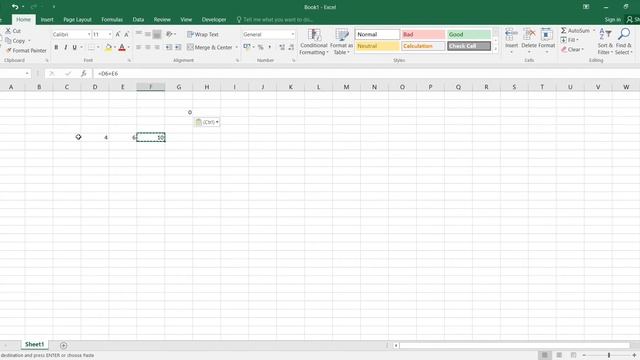
Task: Open Sort & Filter menu
Action: [x=605, y=41]
